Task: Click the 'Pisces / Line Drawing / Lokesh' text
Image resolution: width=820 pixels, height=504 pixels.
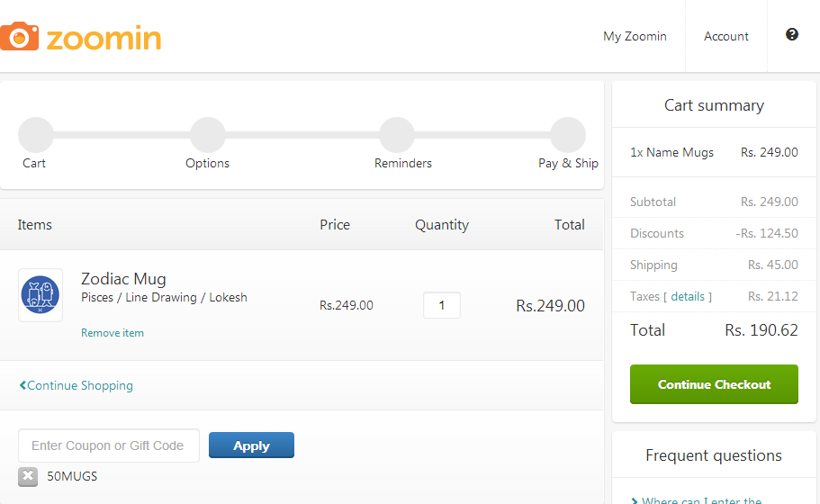Action: (164, 298)
